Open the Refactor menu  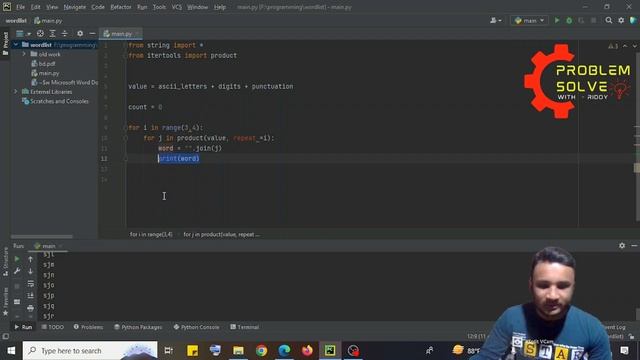pyautogui.click(x=121, y=7)
